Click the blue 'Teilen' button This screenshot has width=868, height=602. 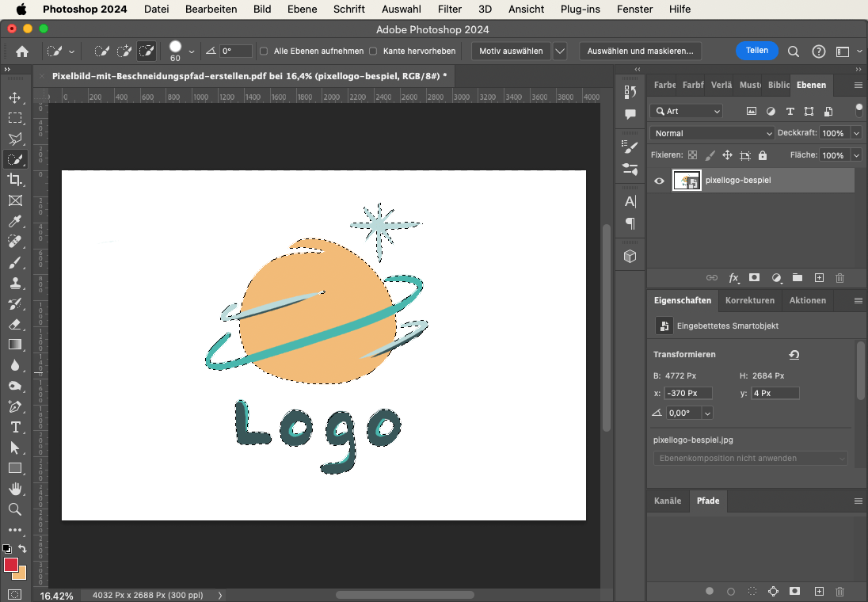tap(756, 51)
